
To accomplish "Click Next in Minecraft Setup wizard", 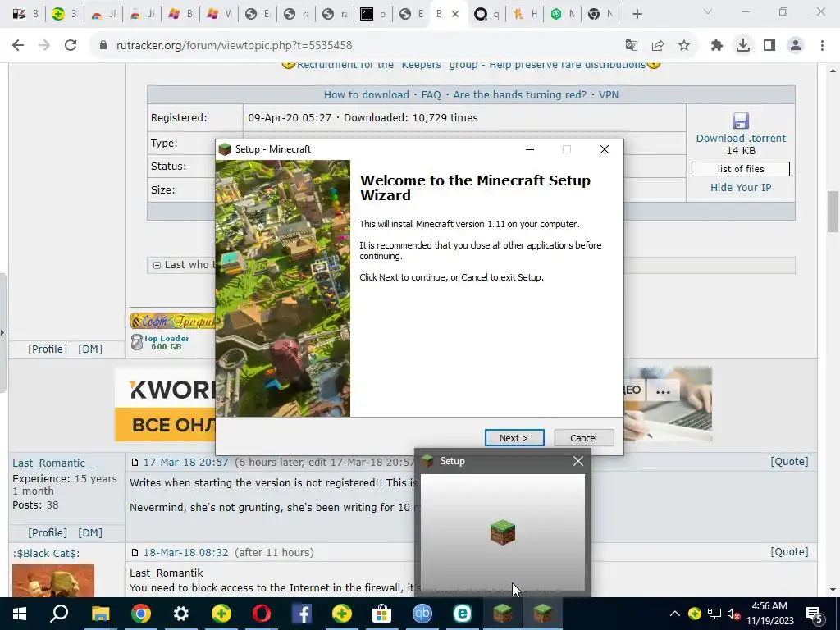I will coord(514,438).
